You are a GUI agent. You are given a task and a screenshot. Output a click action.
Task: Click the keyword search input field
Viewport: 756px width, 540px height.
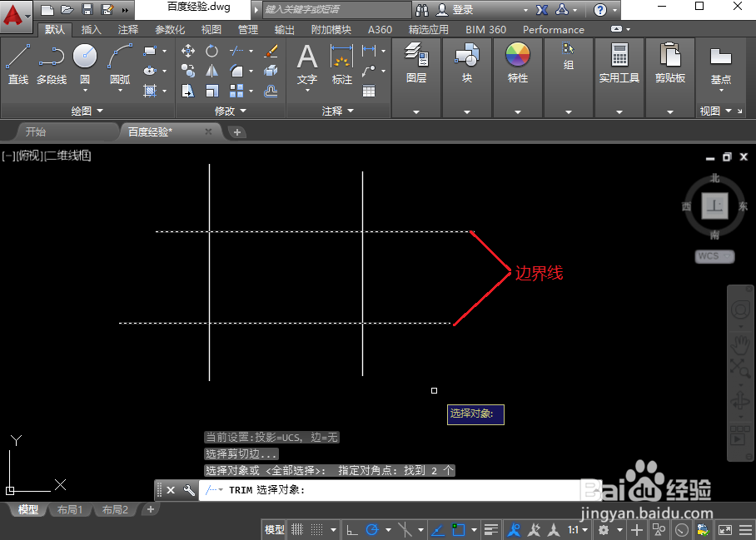[x=337, y=9]
